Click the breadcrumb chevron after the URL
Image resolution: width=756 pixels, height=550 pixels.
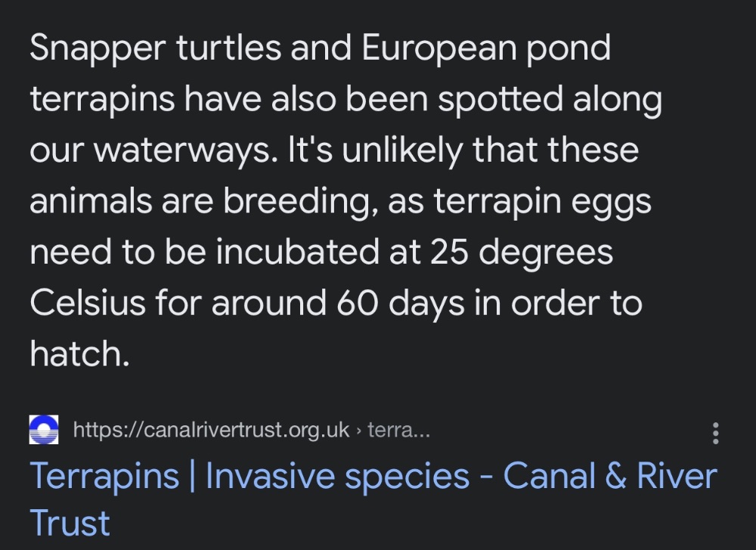(x=358, y=430)
